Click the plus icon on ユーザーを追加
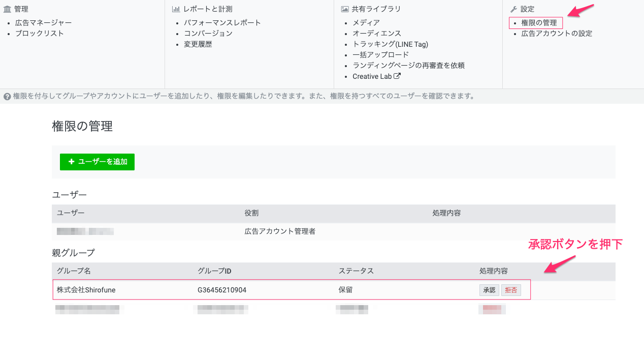 pos(72,162)
